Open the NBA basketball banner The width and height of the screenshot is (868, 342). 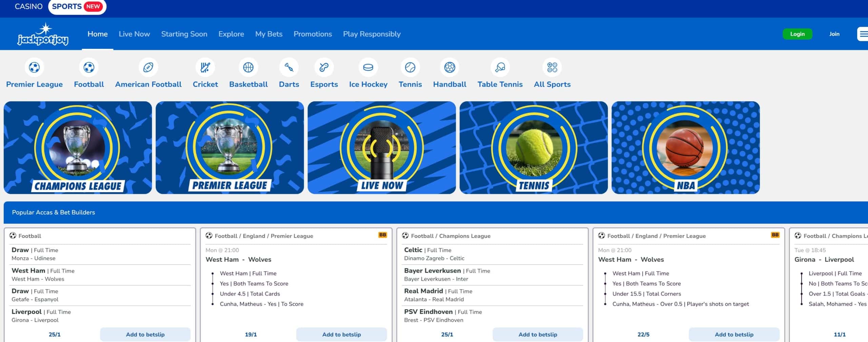point(686,147)
